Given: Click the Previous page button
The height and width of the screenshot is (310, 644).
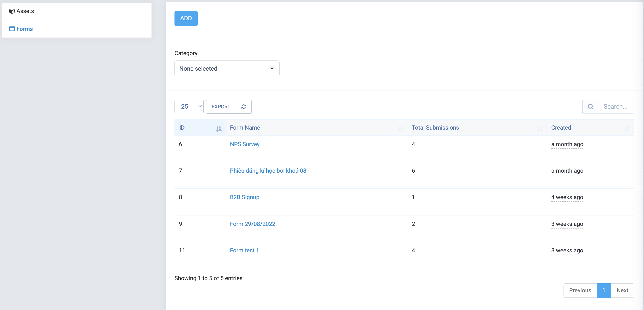Looking at the screenshot, I should click(580, 290).
